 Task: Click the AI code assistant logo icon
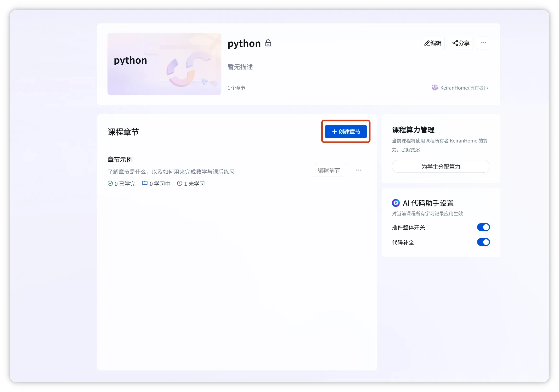pyautogui.click(x=396, y=203)
